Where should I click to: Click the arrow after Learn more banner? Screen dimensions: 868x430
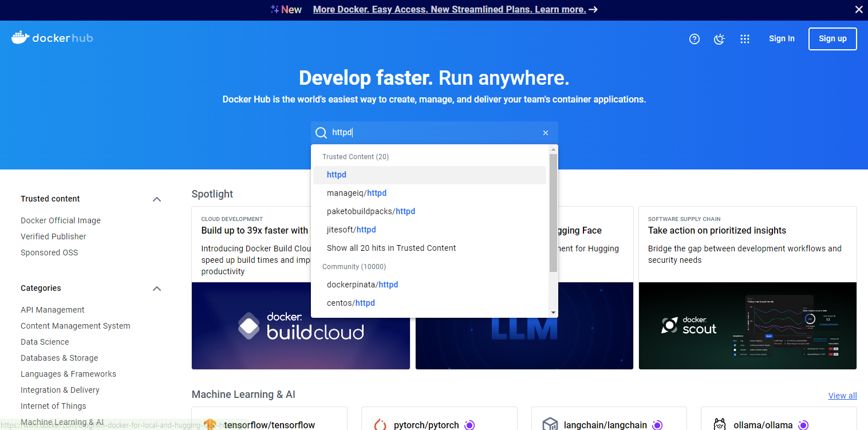[x=593, y=10]
